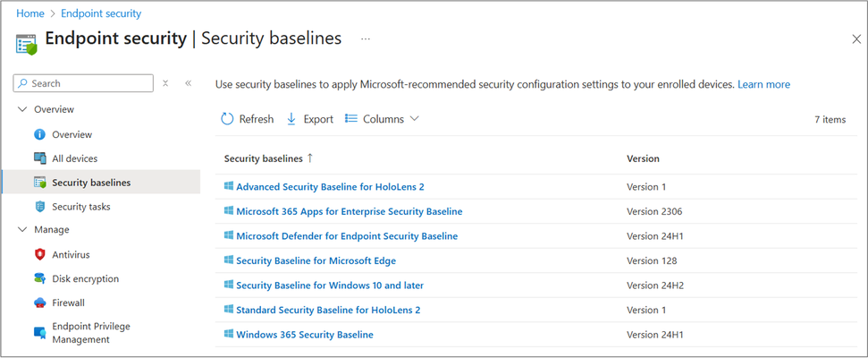Open the more options ellipsis in header
This screenshot has width=868, height=358.
pyautogui.click(x=366, y=38)
